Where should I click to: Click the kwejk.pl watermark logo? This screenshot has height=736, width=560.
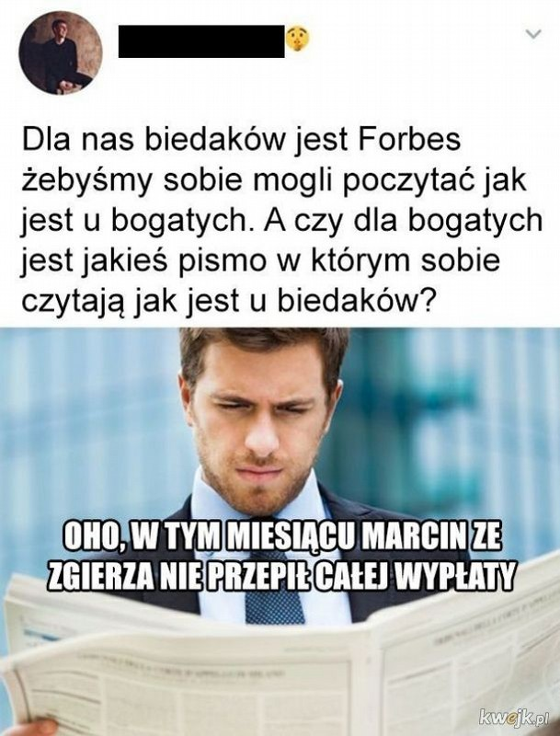pos(512,717)
